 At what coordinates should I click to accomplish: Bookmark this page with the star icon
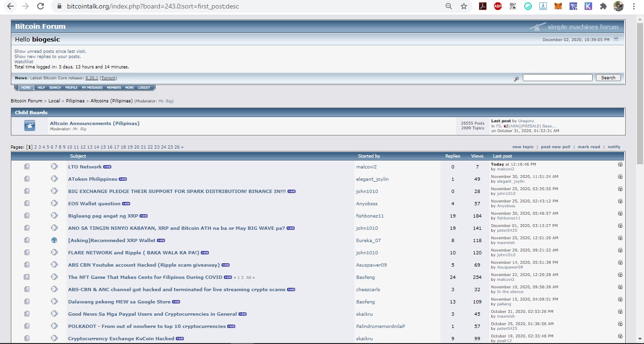click(x=464, y=7)
